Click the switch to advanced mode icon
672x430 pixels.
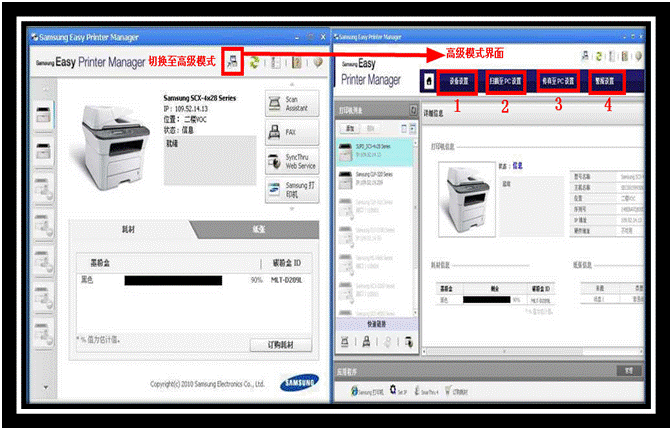coord(232,63)
